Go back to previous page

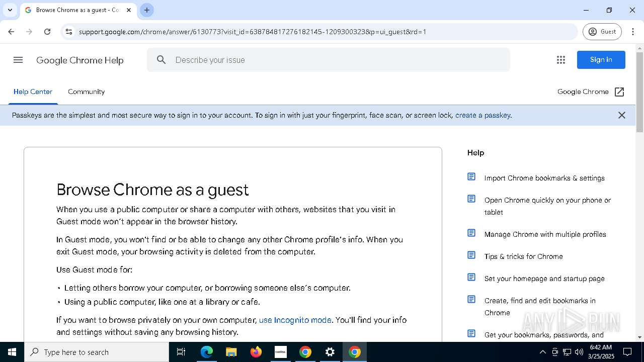[11, 32]
